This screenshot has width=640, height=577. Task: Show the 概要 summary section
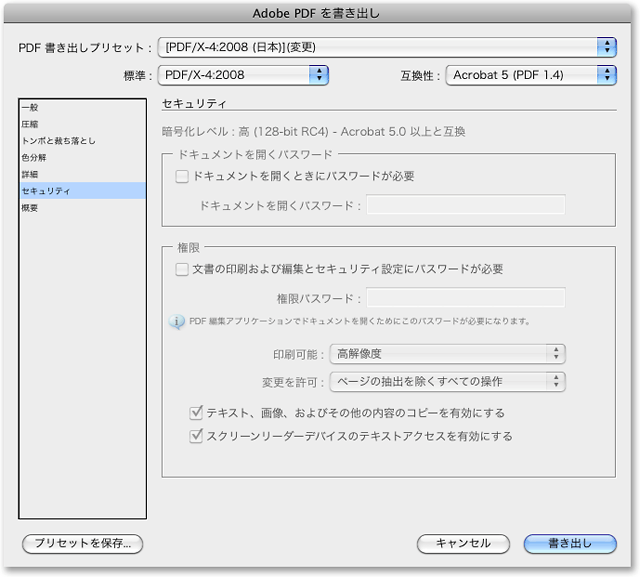click(31, 208)
